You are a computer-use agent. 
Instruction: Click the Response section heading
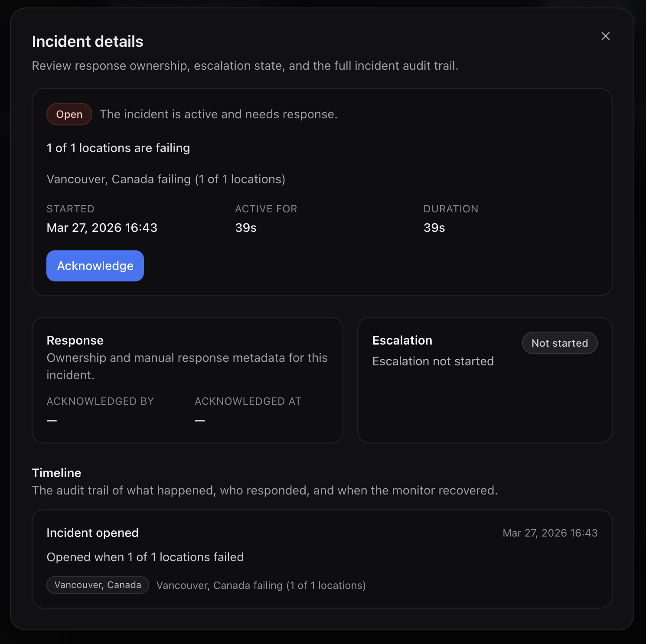[75, 340]
